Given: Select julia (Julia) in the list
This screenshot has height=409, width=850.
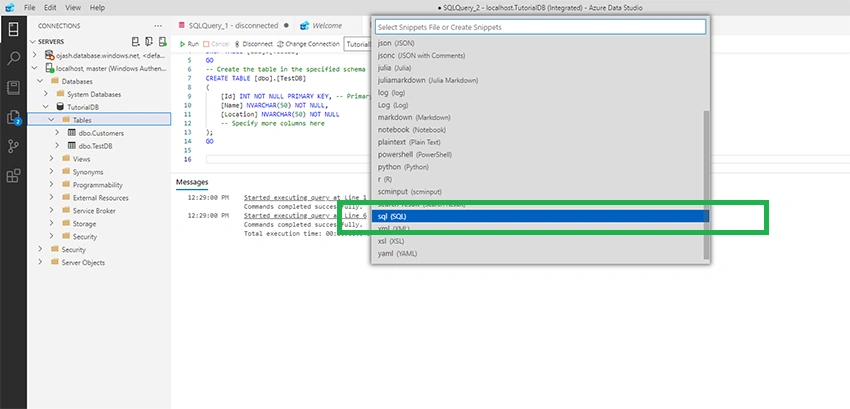Looking at the screenshot, I should point(537,68).
